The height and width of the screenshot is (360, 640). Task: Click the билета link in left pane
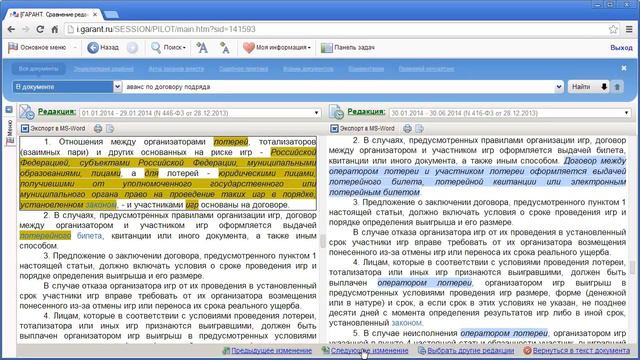[x=89, y=236]
